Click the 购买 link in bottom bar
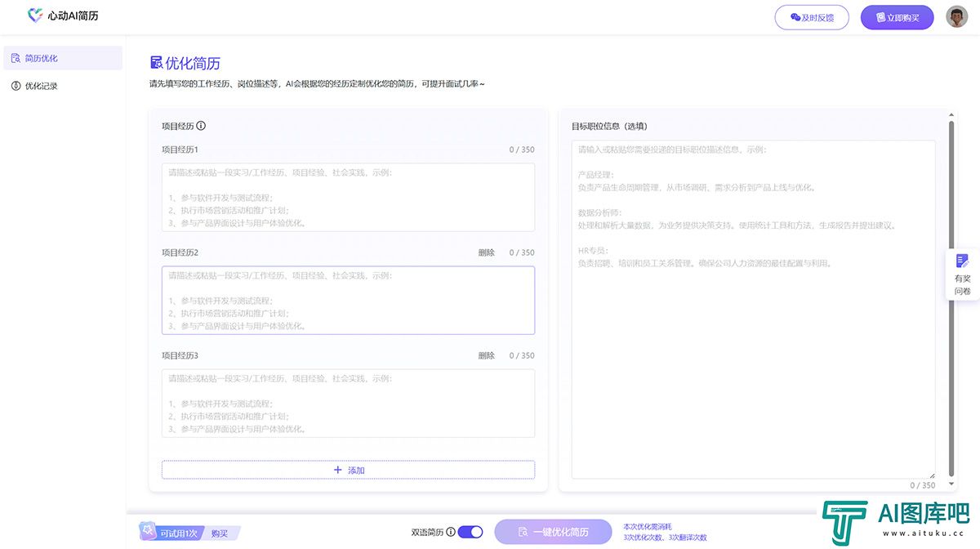Screen dimensions: 980x549 coord(220,533)
